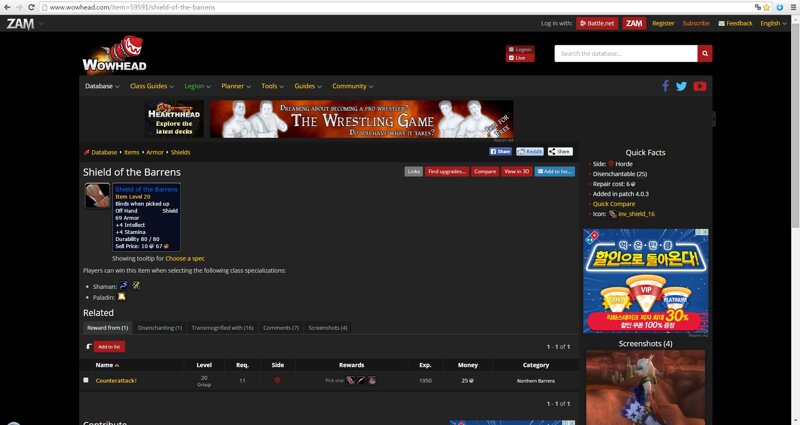Click the red search magnifier button

click(x=705, y=54)
